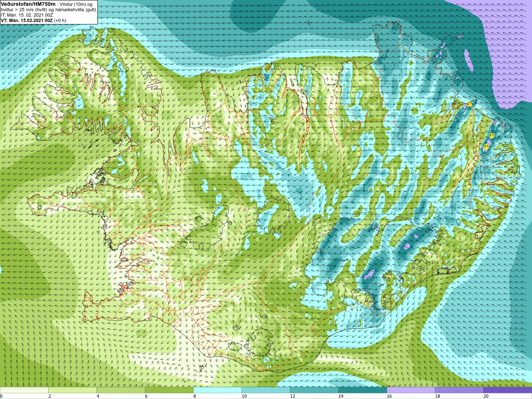The image size is (532, 399).
Task: Click the northernmost yellow 27 gust marker
Action: [x=469, y=104]
